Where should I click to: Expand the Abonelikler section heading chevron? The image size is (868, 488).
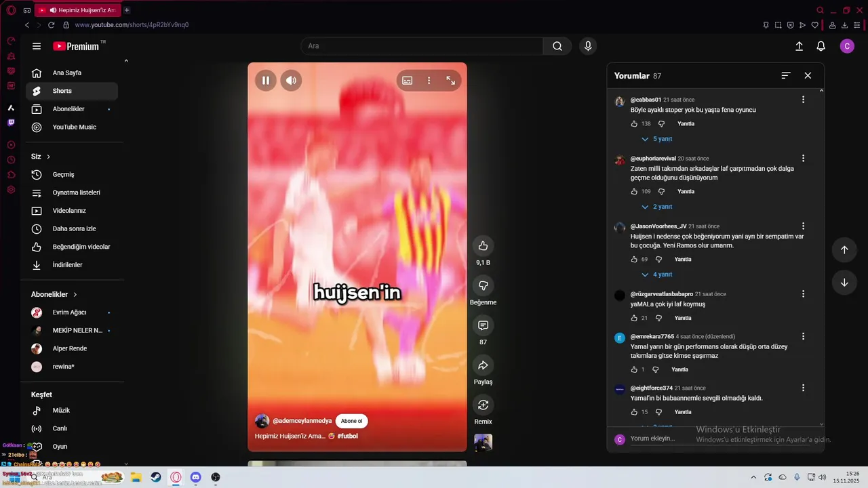coord(75,295)
